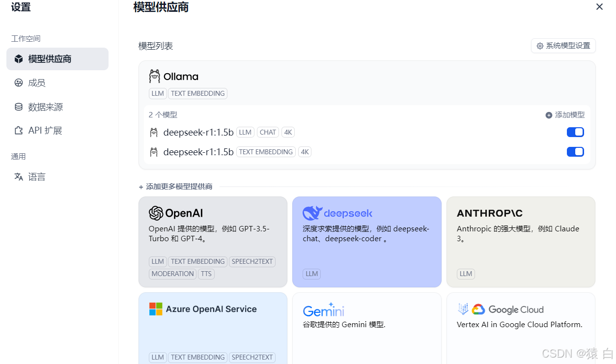Select the Azure OpenAI Service card

pos(213,328)
